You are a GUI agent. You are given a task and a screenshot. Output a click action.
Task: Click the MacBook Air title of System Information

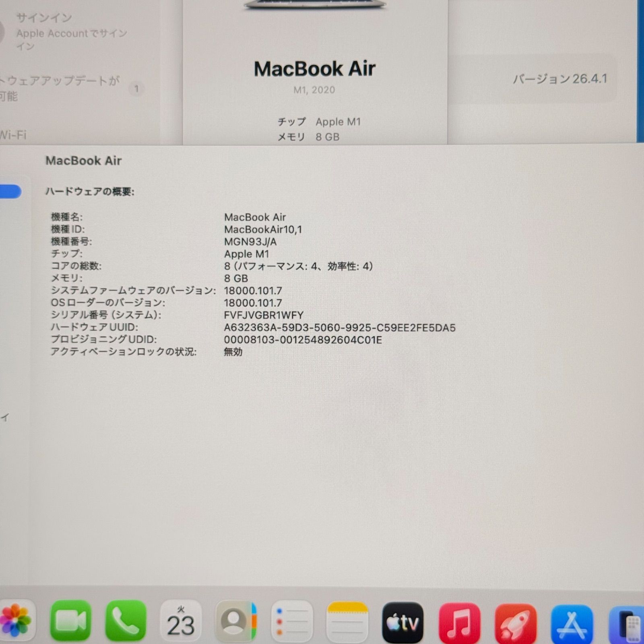coord(83,161)
